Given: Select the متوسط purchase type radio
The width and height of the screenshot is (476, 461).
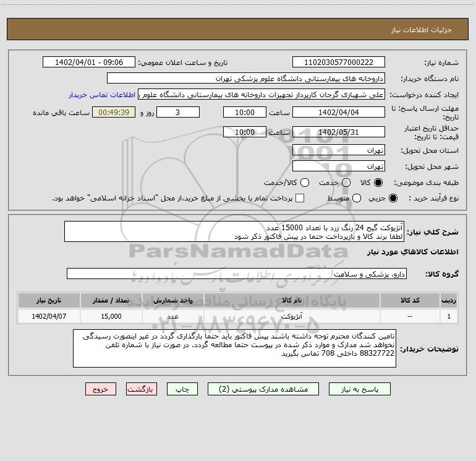Looking at the screenshot, I should (x=357, y=198).
